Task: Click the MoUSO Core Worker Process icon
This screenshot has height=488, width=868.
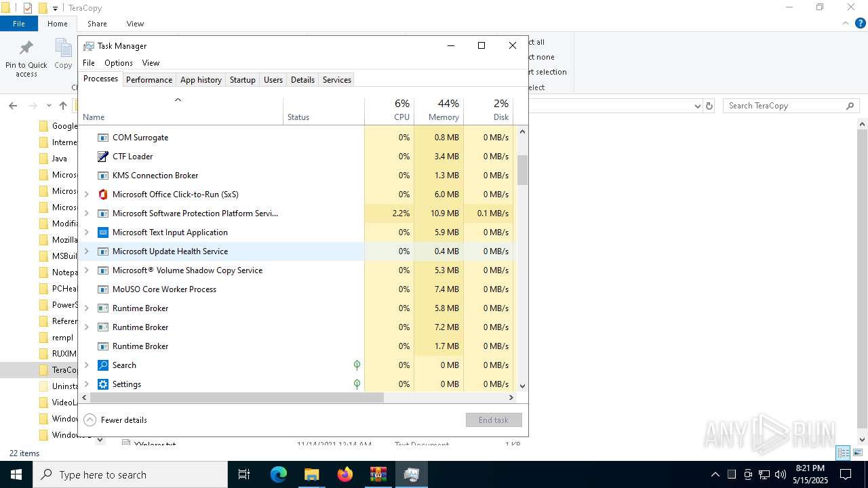Action: coord(103,289)
